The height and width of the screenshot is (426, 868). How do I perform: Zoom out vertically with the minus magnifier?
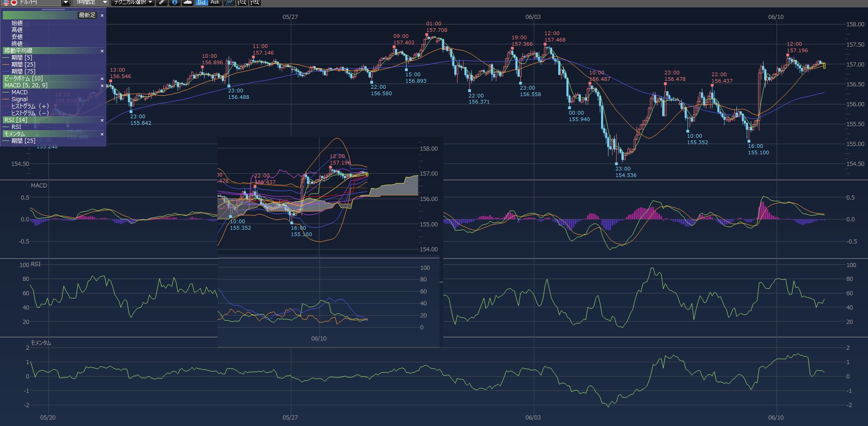241,2
